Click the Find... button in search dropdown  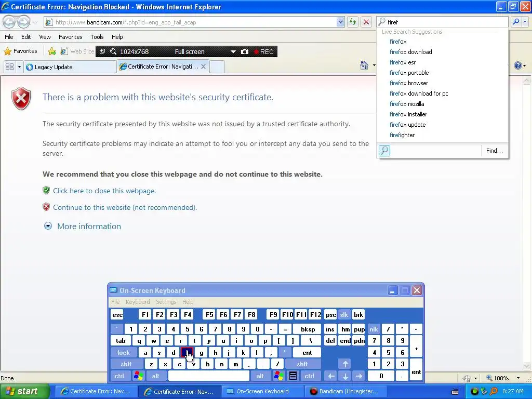click(x=495, y=151)
